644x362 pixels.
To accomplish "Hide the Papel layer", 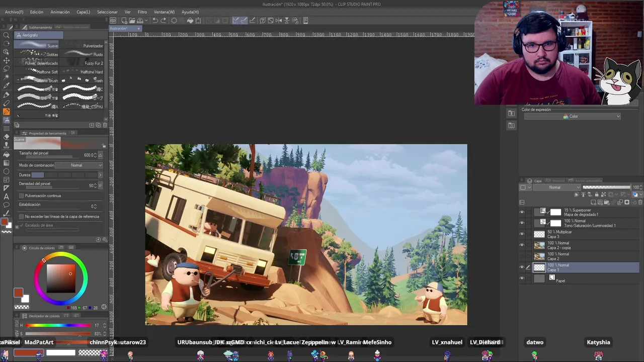I will (x=522, y=278).
